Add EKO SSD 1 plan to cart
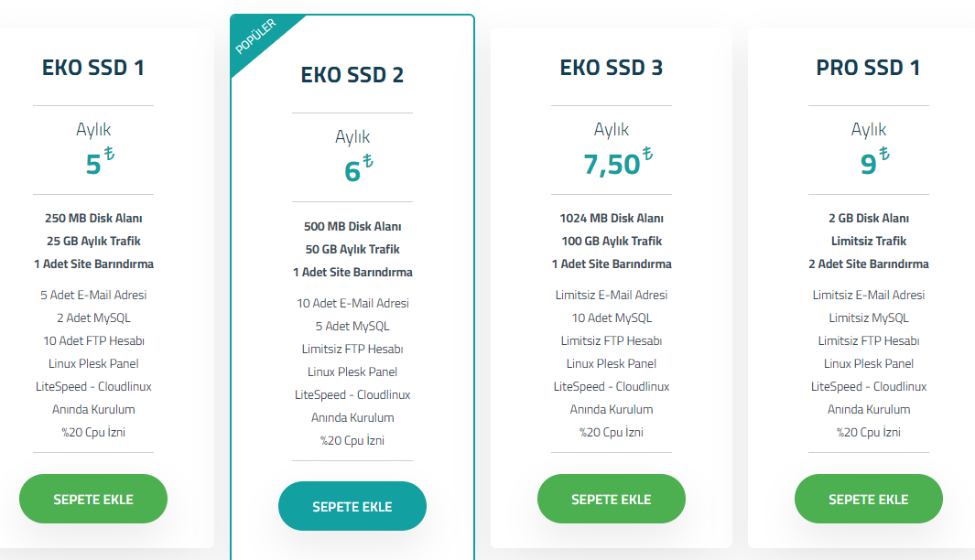This screenshot has height=560, width=975. [x=93, y=499]
